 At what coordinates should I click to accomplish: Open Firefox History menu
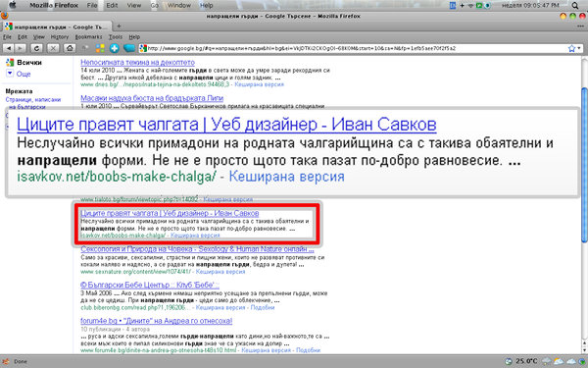[x=60, y=37]
